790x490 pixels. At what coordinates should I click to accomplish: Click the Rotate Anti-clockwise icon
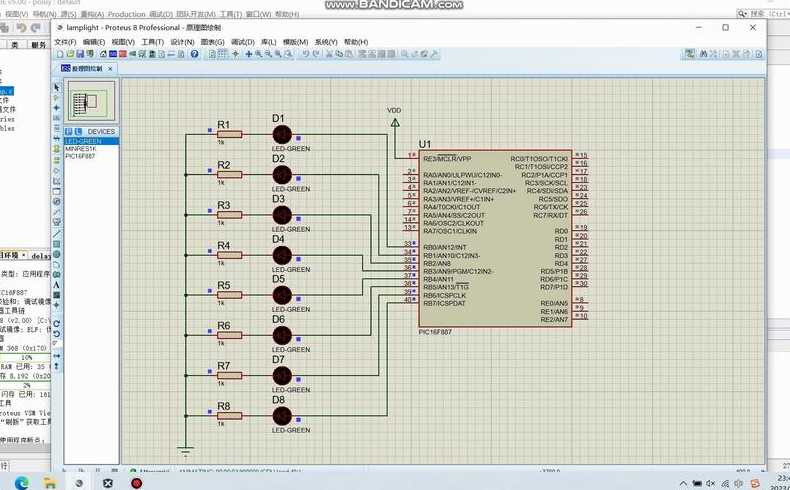56,333
